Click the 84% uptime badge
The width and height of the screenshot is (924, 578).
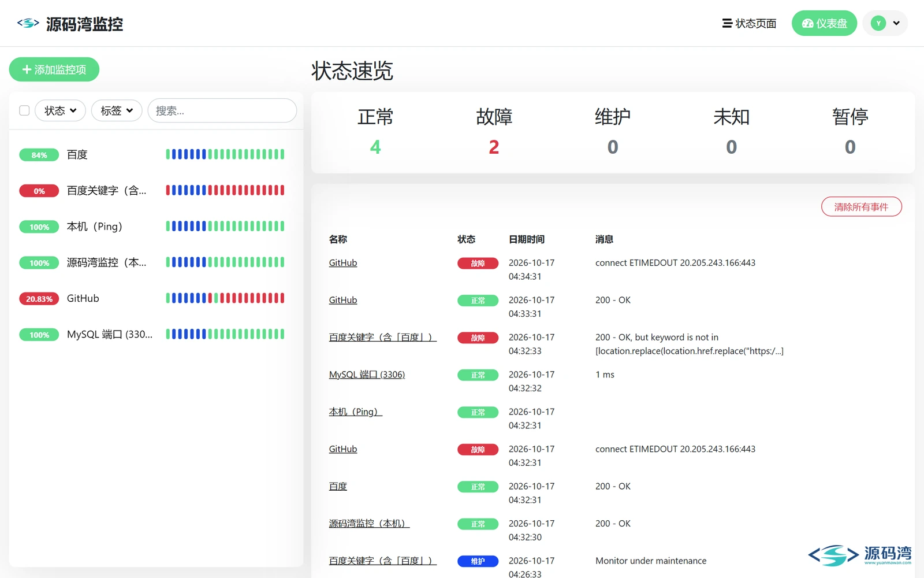tap(39, 155)
